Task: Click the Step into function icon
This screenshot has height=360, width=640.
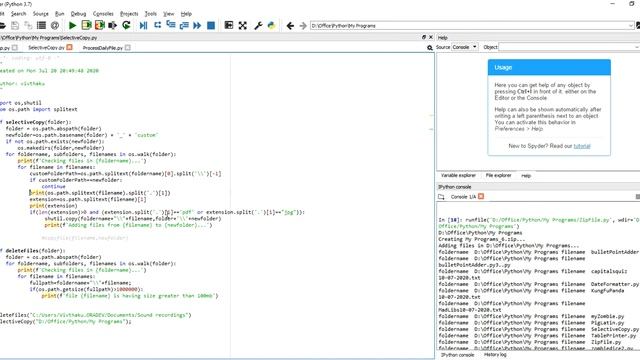Action: click(x=171, y=25)
